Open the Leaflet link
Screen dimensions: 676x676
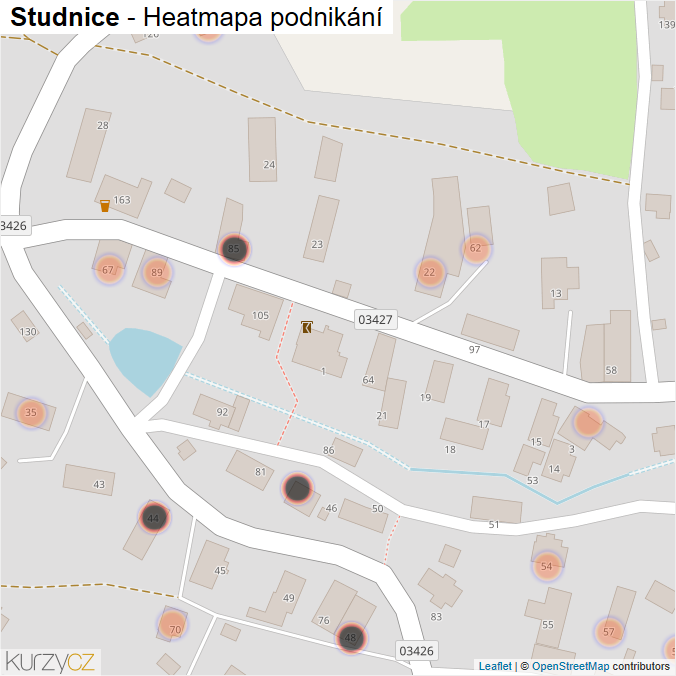(x=495, y=666)
